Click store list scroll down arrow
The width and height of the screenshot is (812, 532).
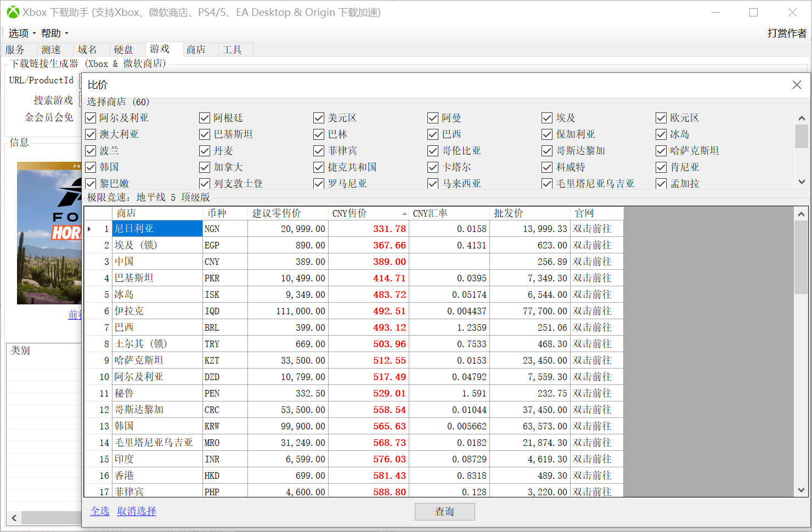[802, 182]
